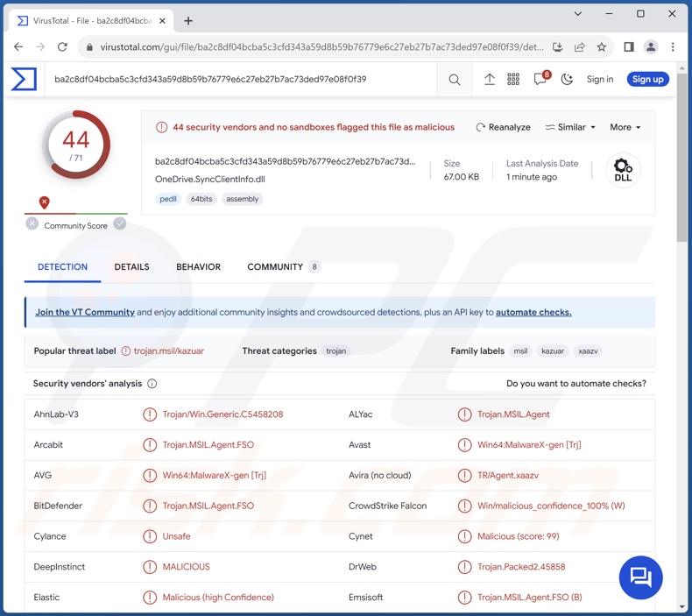
Task: Click Malicious (score: 99) Cynet result
Action: pyautogui.click(x=518, y=536)
